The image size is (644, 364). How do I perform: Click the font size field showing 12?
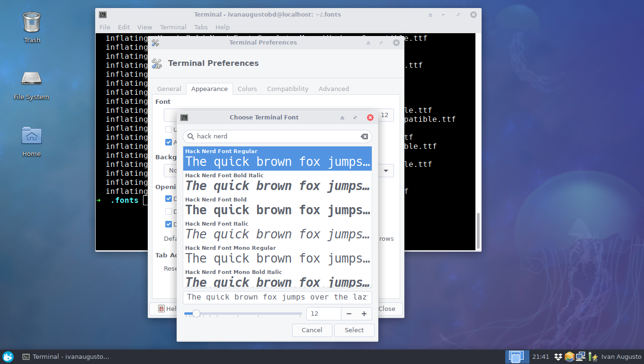(x=324, y=314)
